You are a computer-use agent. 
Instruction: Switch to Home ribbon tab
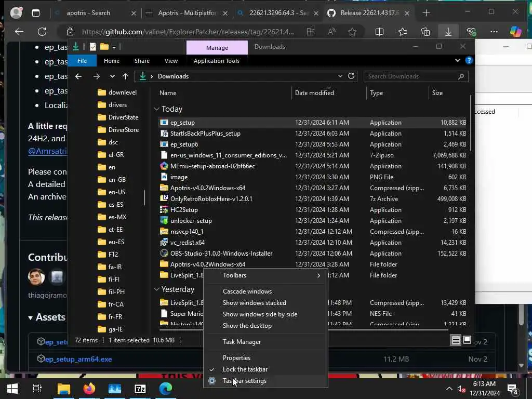[x=112, y=61]
